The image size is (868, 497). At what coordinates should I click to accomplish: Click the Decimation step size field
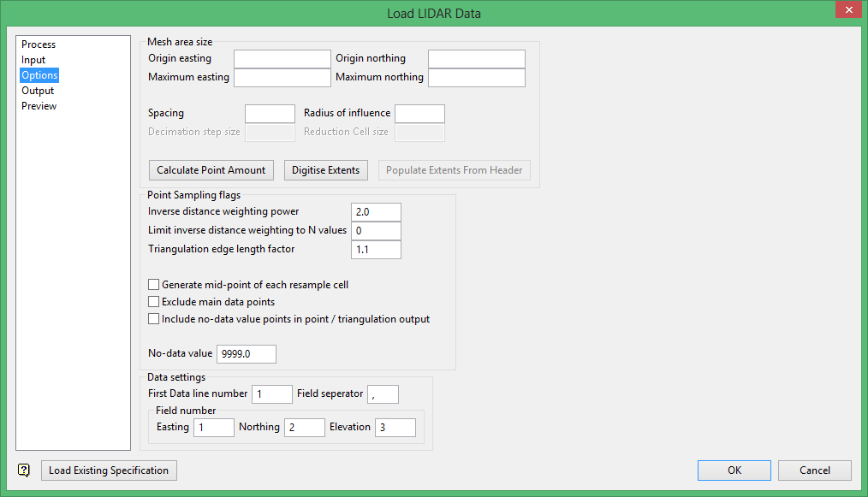tap(271, 133)
